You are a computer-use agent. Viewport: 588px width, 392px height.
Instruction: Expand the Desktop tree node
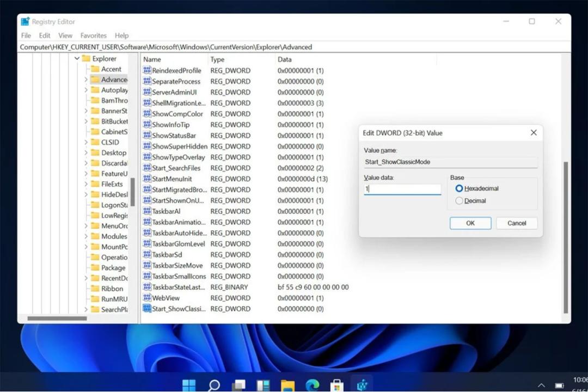(86, 152)
